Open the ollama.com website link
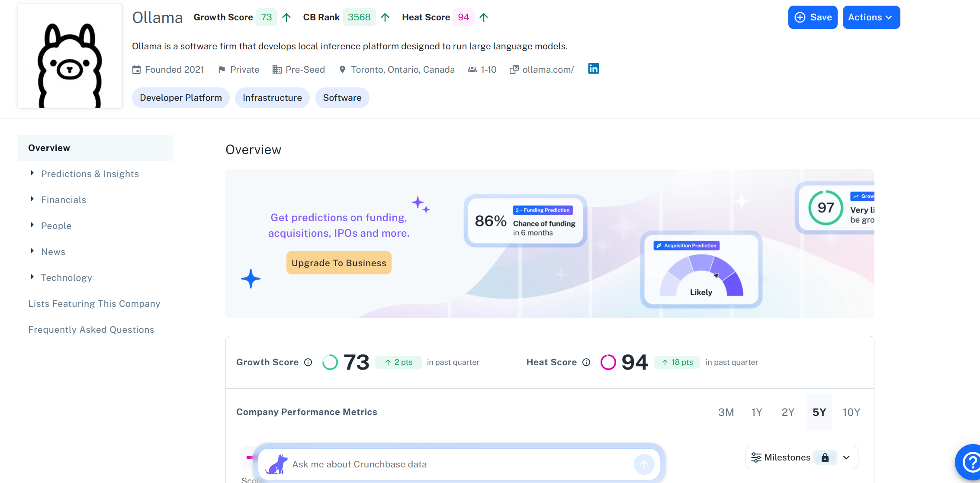The height and width of the screenshot is (483, 980). pyautogui.click(x=547, y=70)
